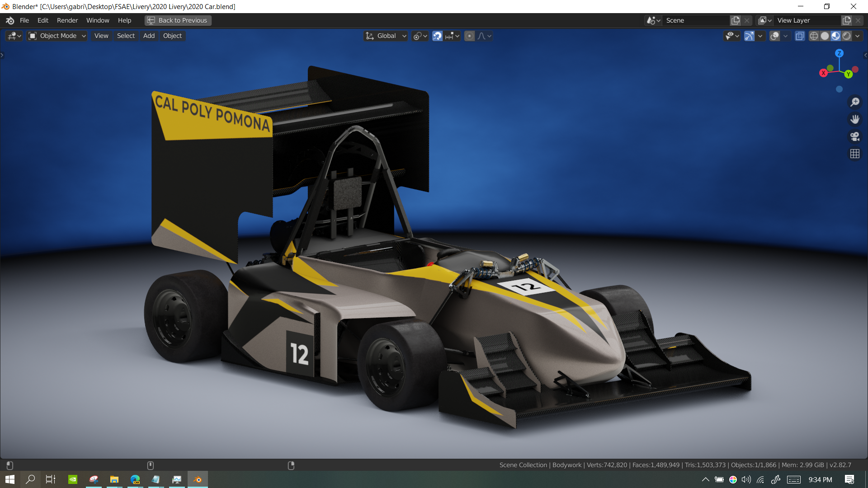The width and height of the screenshot is (868, 488).
Task: Open the notification action center
Action: pyautogui.click(x=849, y=479)
